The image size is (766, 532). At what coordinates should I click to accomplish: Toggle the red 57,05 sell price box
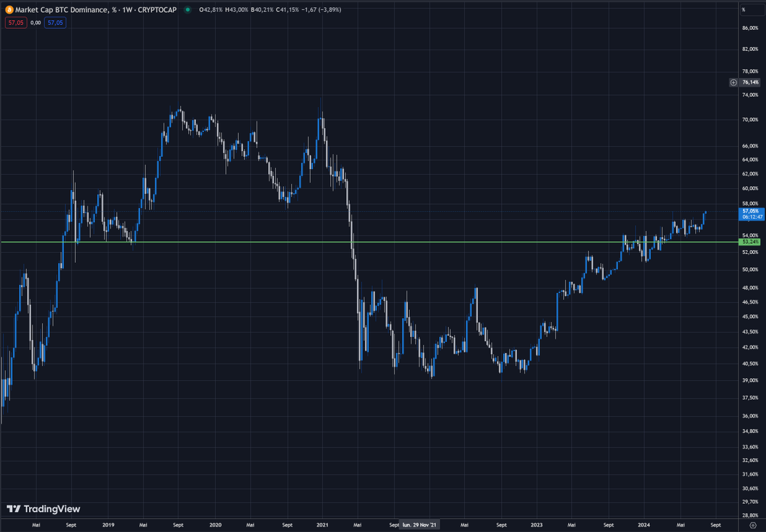tap(15, 22)
